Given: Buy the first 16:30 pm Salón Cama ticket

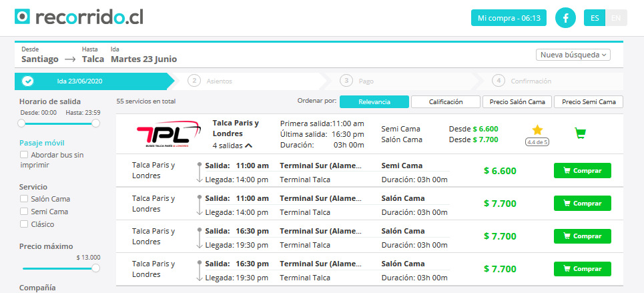Looking at the screenshot, I should [583, 236].
